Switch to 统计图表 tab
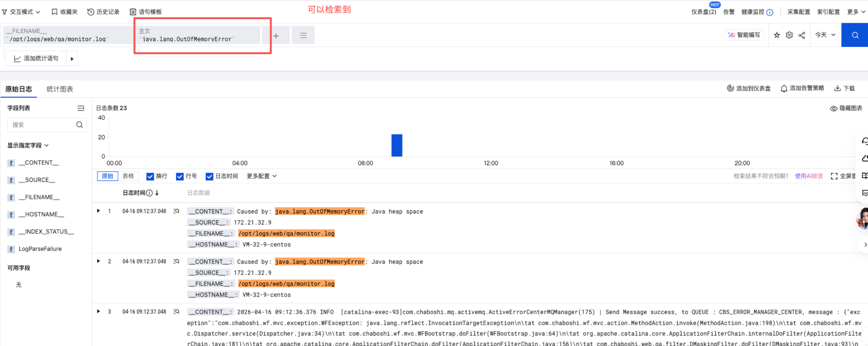 (60, 89)
